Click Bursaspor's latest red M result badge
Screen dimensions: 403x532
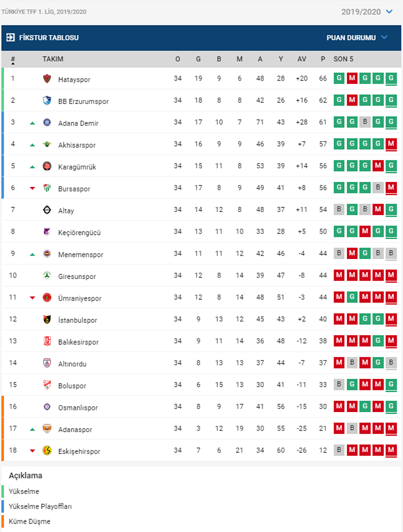click(391, 188)
